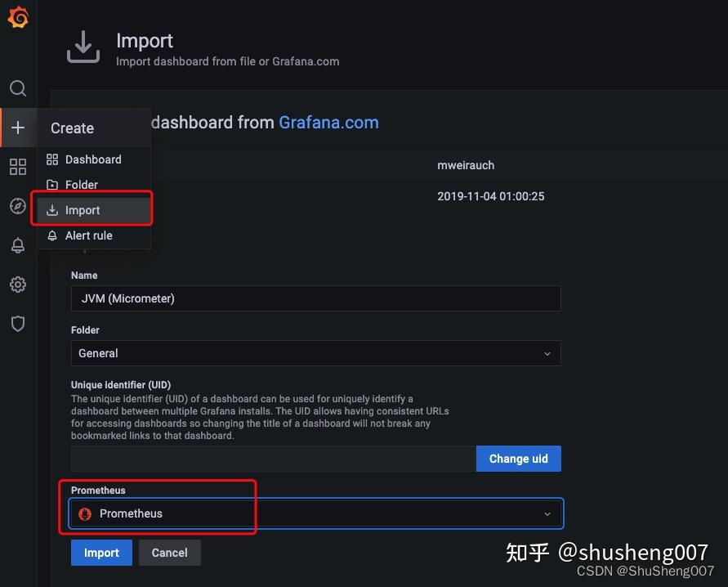Open the Grafana.com link
Viewport: 728px width, 587px height.
point(328,123)
